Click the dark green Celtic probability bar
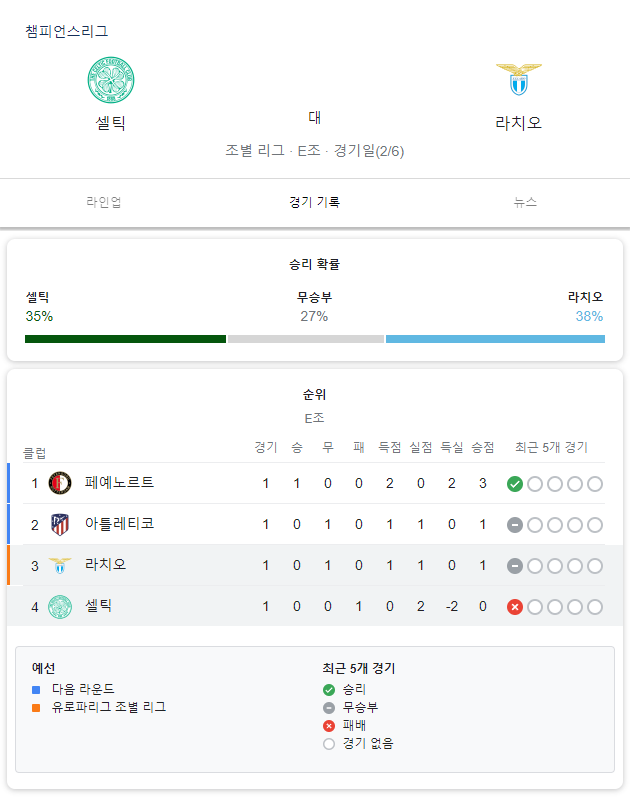 125,339
